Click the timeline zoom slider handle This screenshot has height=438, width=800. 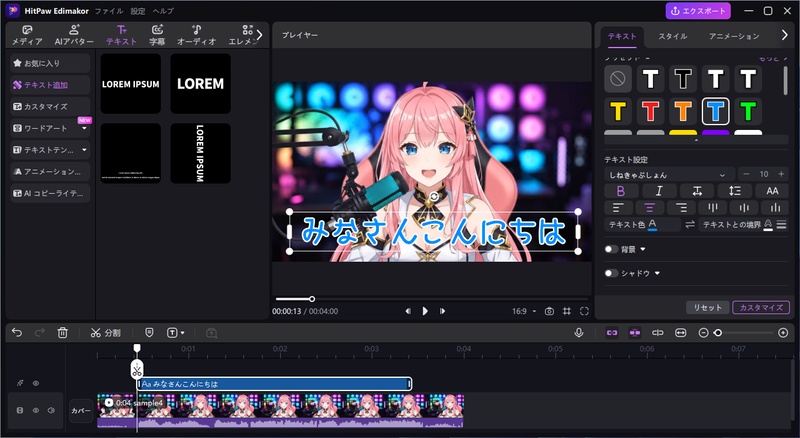point(718,333)
